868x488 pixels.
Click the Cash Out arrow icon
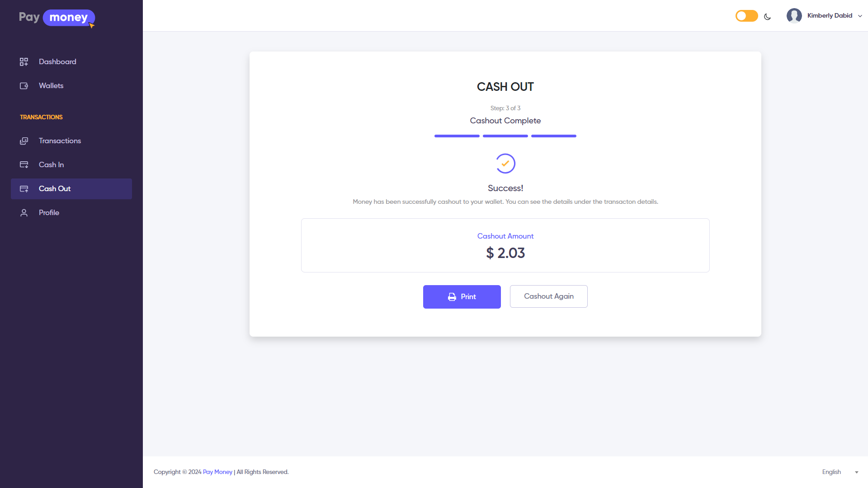[x=24, y=189]
